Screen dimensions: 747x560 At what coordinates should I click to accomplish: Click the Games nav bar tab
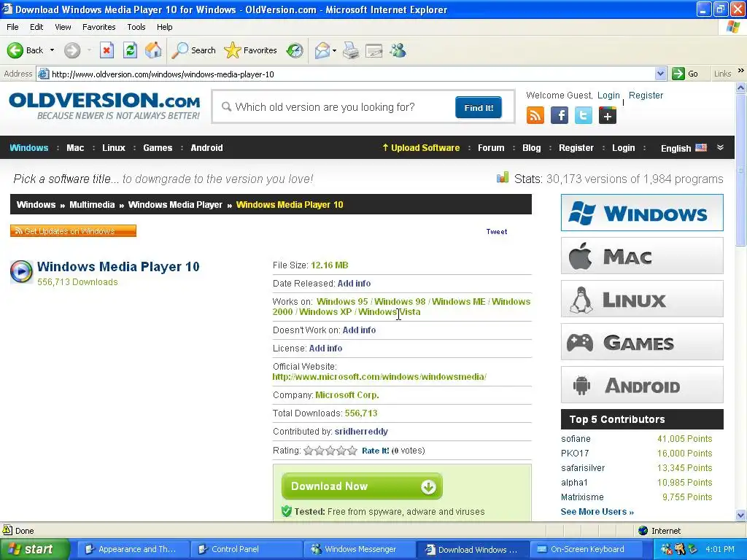coord(158,147)
